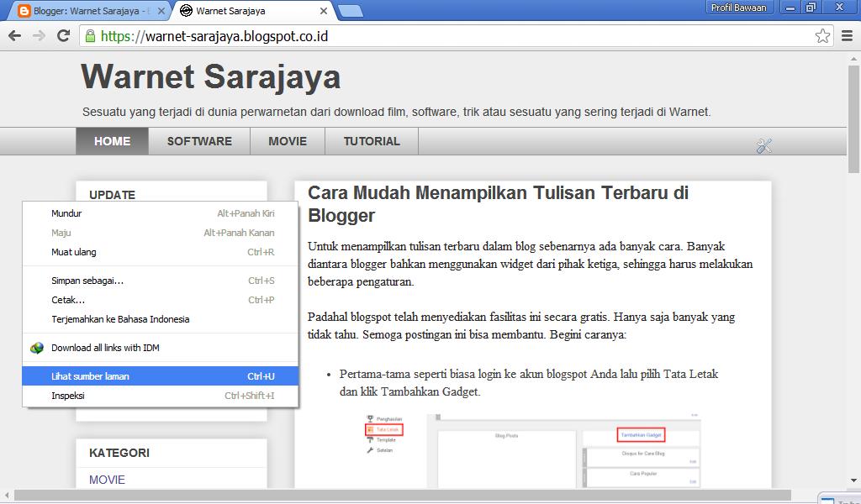Click the green padlock security icon
Image resolution: width=861 pixels, height=504 pixels.
click(90, 36)
